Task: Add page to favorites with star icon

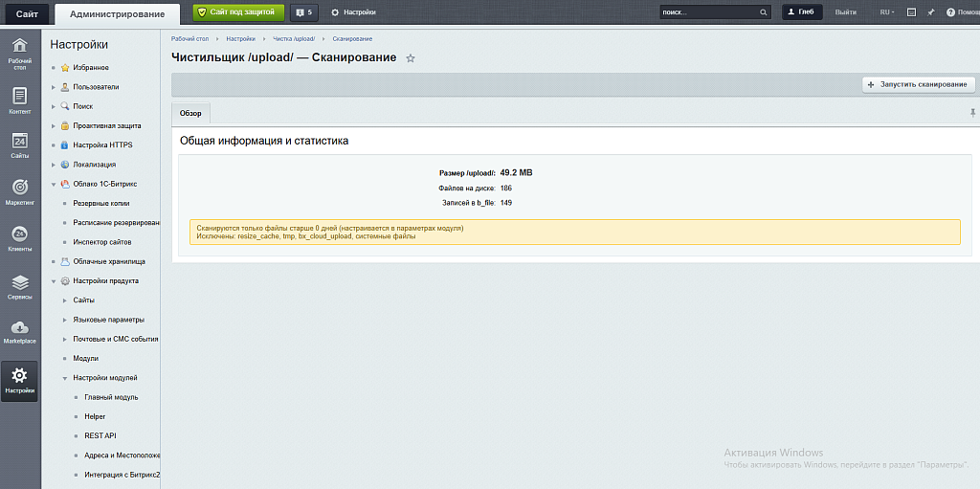Action: pyautogui.click(x=411, y=58)
